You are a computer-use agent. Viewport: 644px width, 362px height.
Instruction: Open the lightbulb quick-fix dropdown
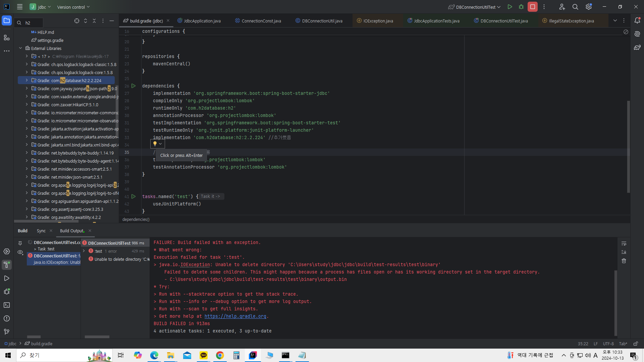157,144
